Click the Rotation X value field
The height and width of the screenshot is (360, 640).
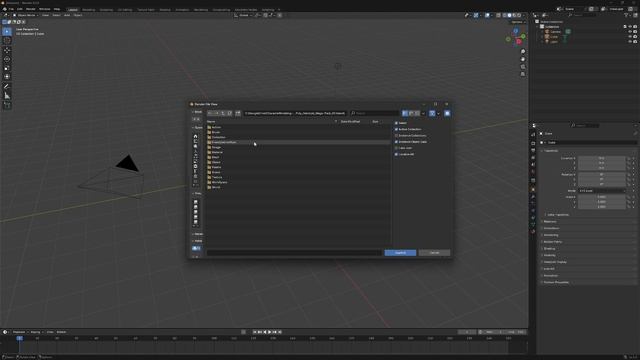click(601, 175)
